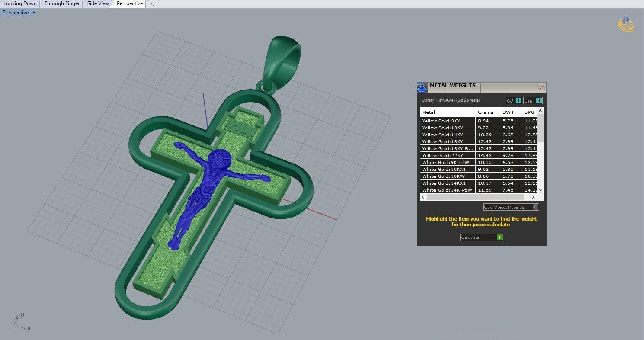Sort by the DWT column header
The image size is (644, 340).
click(511, 112)
